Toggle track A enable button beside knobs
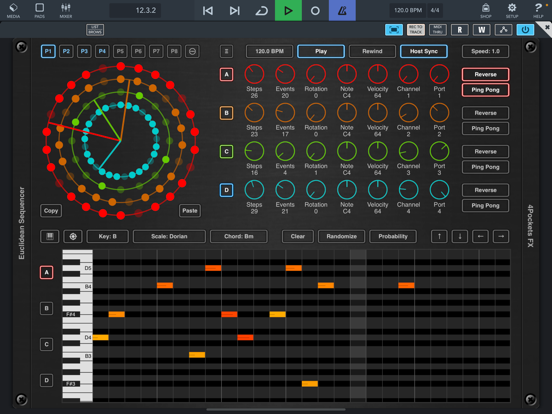 [226, 75]
